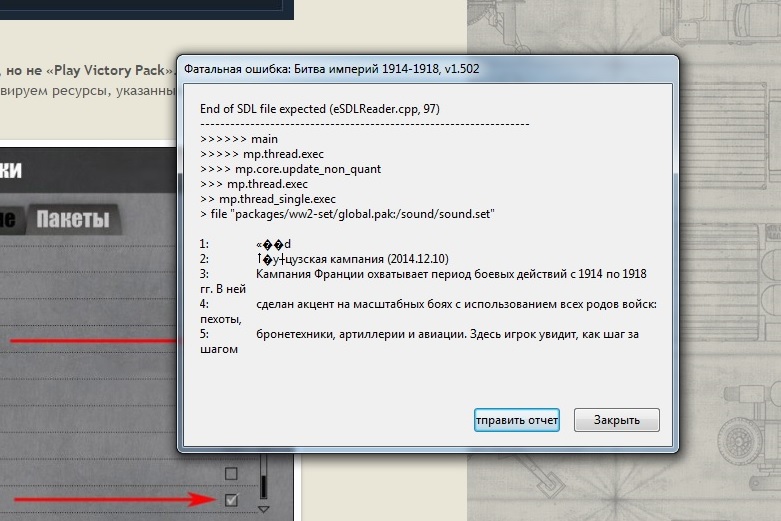Click error text 'End of SDL file expected'

click(262, 109)
